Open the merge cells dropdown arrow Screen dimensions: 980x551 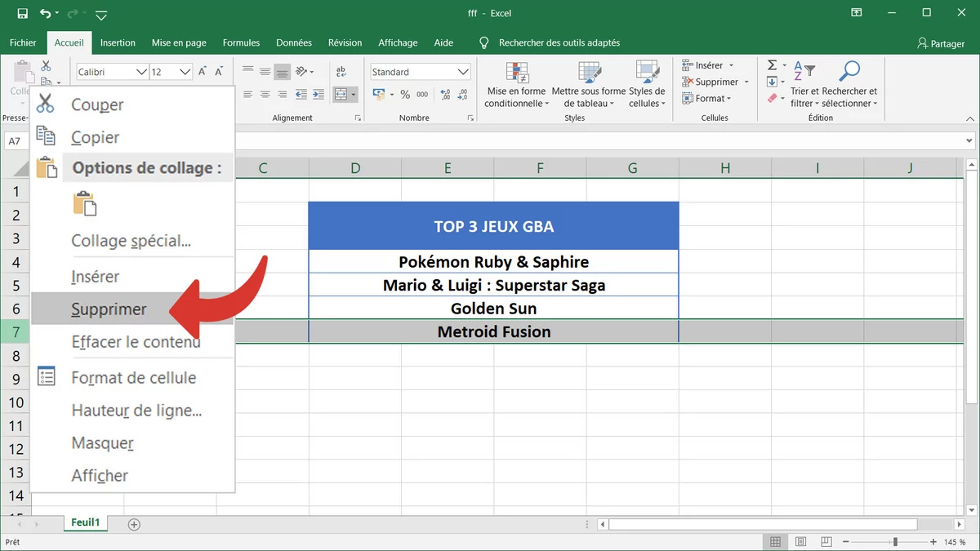click(354, 95)
